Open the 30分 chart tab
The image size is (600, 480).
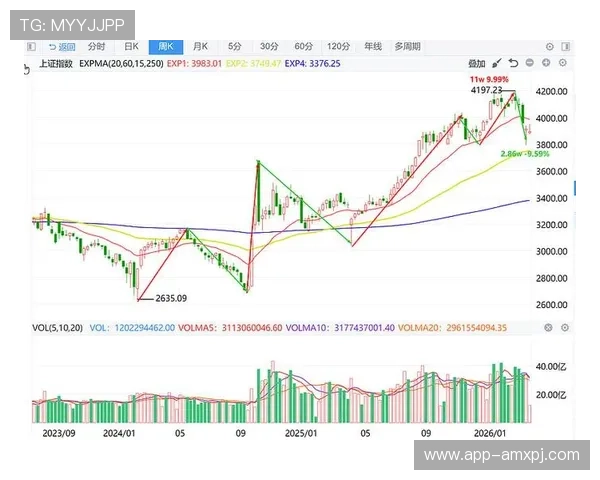[x=269, y=47]
